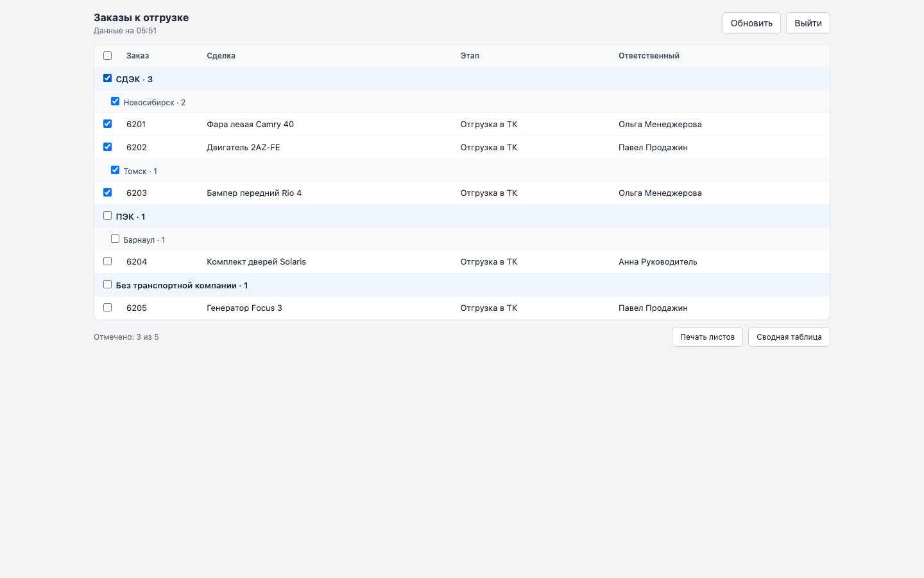Uncheck order 6202 checkbox
Image resolution: width=924 pixels, height=578 pixels.
point(107,147)
